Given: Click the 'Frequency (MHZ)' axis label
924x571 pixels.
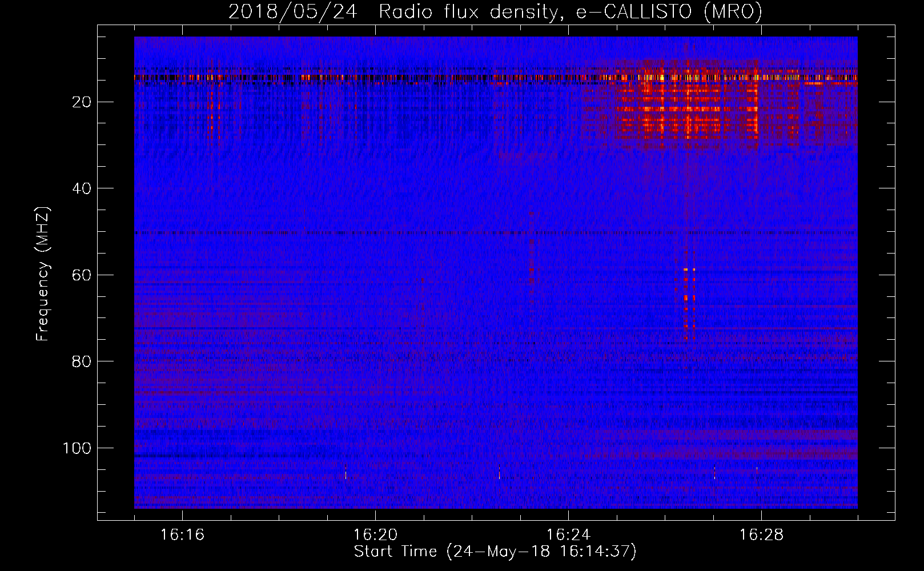Looking at the screenshot, I should tap(43, 274).
